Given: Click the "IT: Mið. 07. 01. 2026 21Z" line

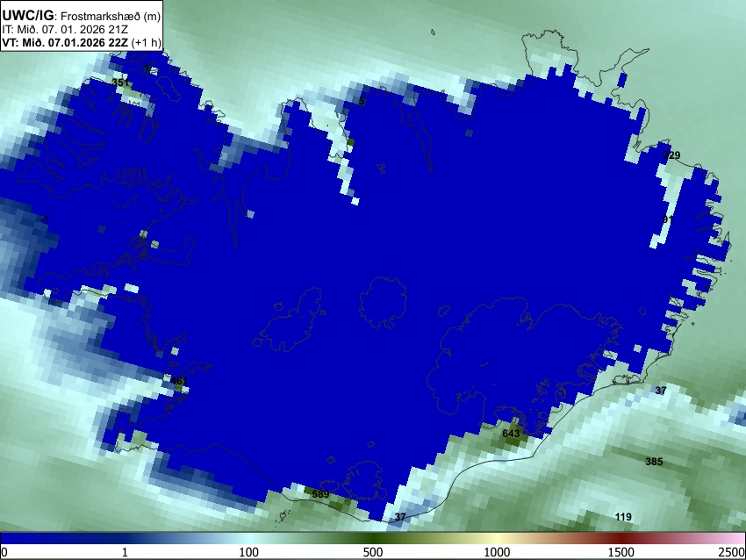Looking at the screenshot, I should (x=65, y=30).
